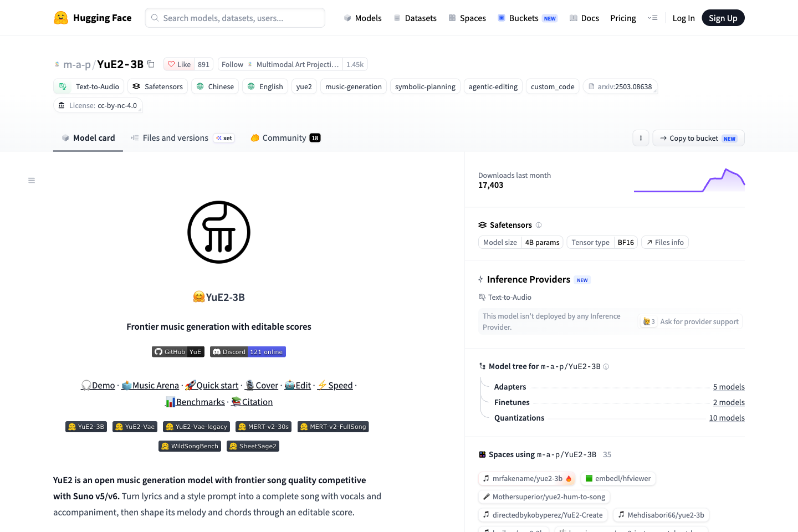Like the YuE2-3B model
This screenshot has width=798, height=532.
point(179,64)
